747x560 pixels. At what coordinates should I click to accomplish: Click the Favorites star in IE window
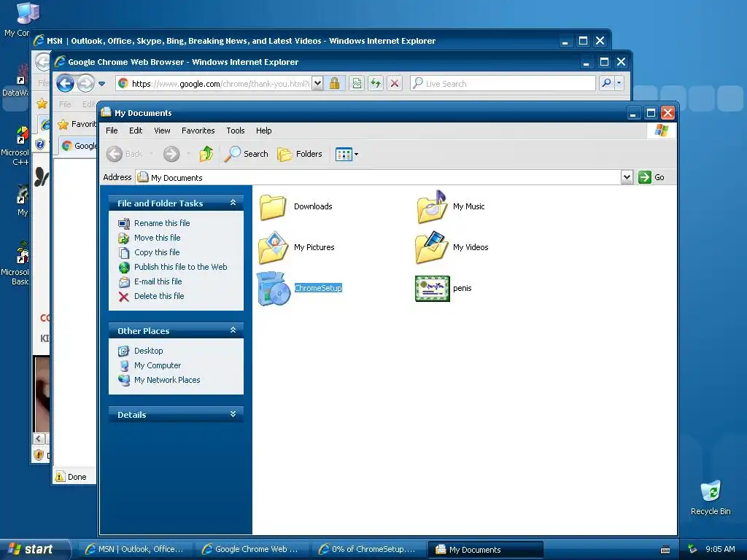click(63, 125)
